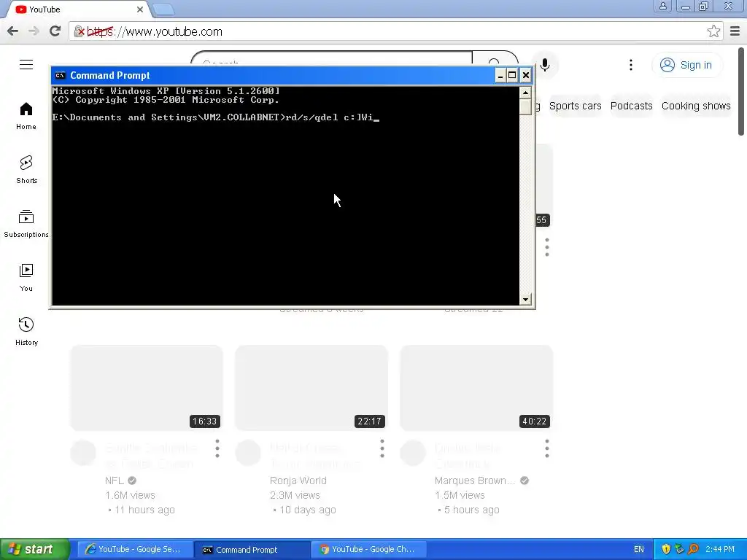This screenshot has width=747, height=560.
Task: Bookmark this page with the star icon
Action: click(x=713, y=31)
